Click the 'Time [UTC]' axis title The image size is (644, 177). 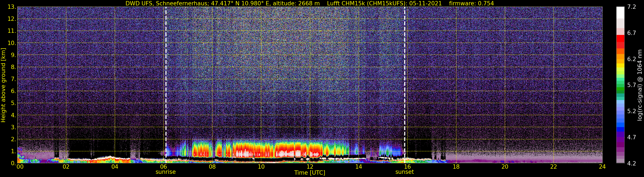click(310, 173)
